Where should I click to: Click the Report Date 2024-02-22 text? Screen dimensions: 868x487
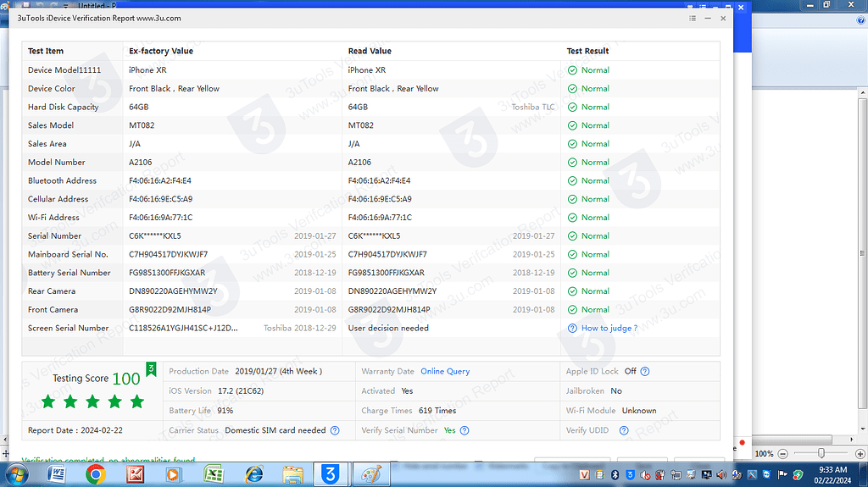coord(75,430)
